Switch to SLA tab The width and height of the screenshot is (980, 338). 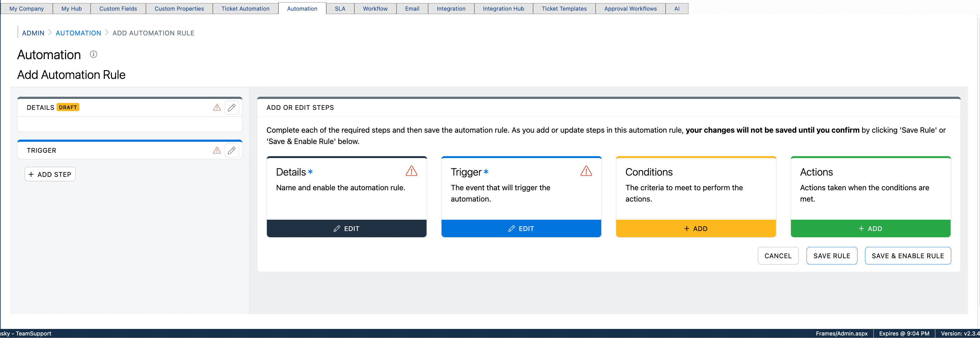coord(340,8)
